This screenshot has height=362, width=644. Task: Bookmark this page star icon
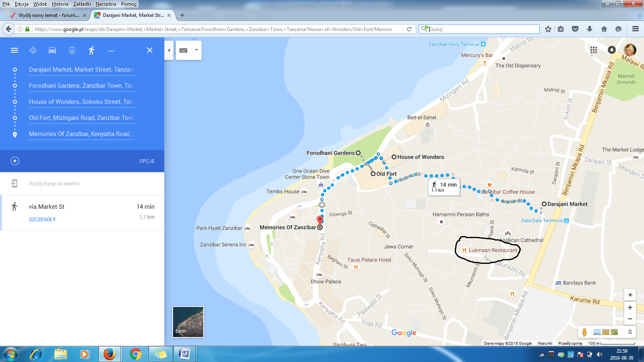point(548,29)
